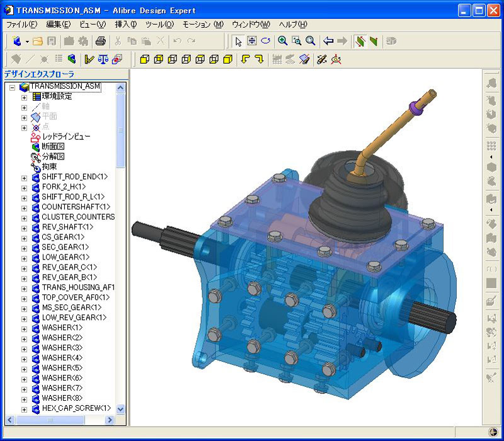Click the measurement ruler tool icon

[89, 60]
